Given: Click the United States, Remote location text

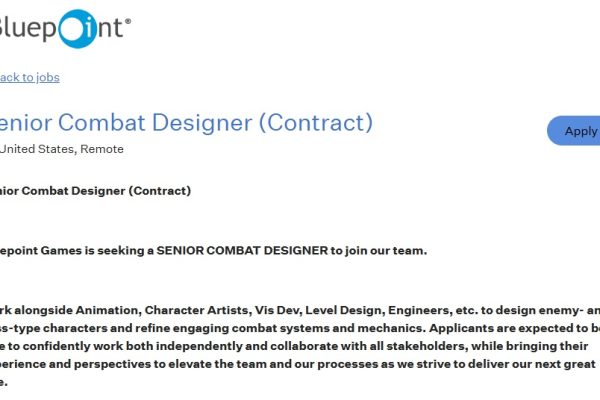Looking at the screenshot, I should pos(62,149).
